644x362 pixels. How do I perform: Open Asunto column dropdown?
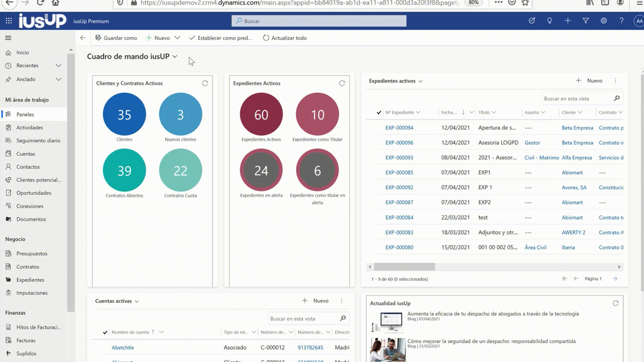point(543,112)
